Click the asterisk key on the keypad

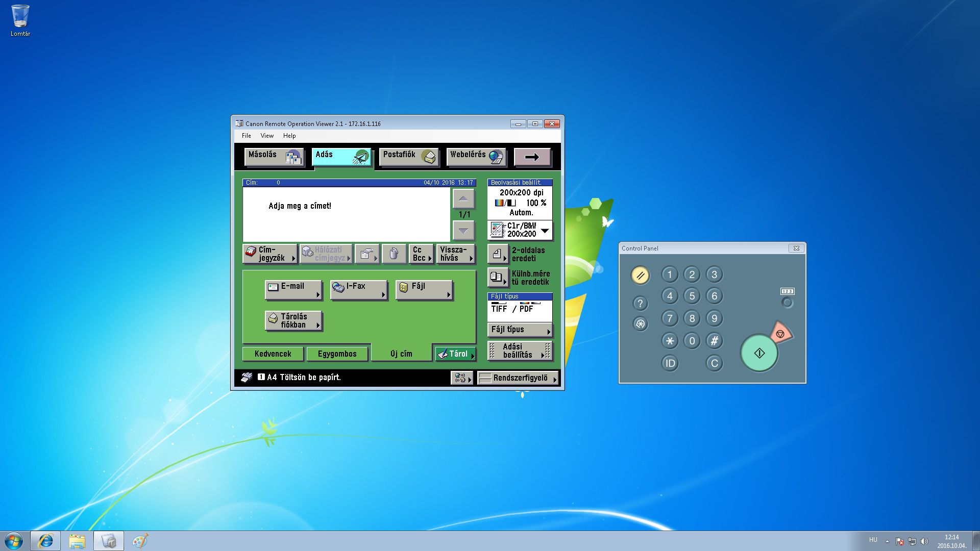pyautogui.click(x=670, y=341)
